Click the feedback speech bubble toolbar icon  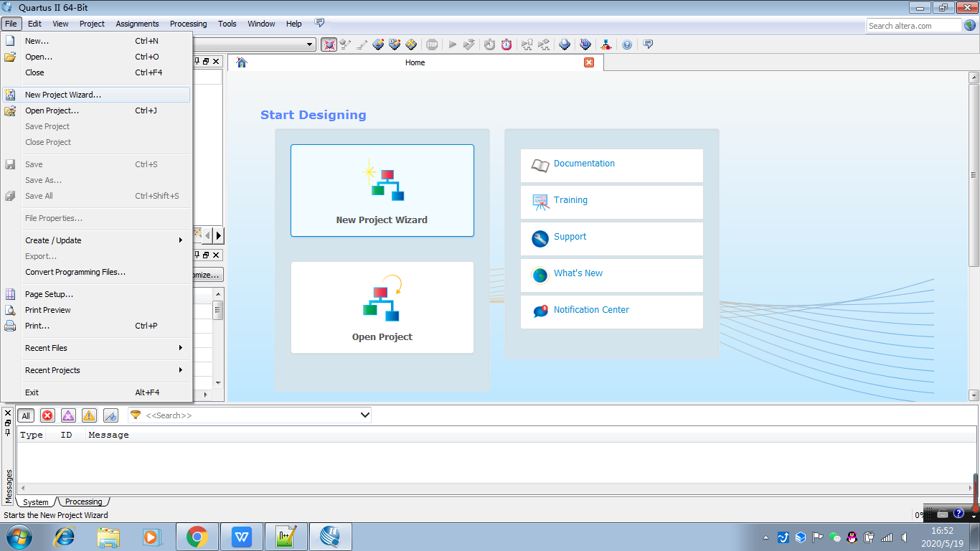[x=648, y=44]
